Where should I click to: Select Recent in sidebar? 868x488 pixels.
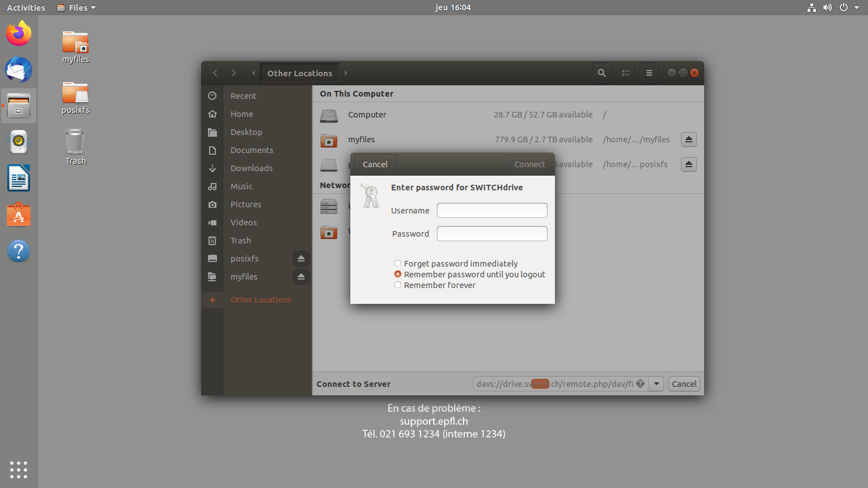(257, 96)
